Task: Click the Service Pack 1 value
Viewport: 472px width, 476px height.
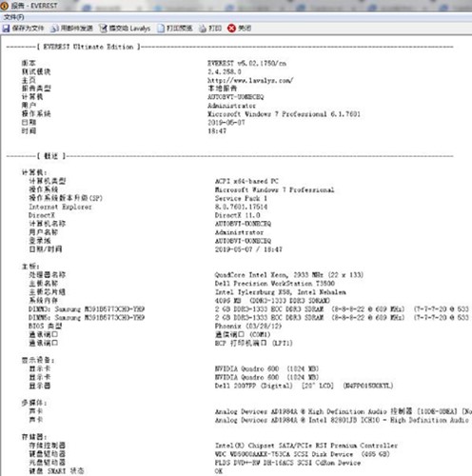Action: pyautogui.click(x=241, y=198)
